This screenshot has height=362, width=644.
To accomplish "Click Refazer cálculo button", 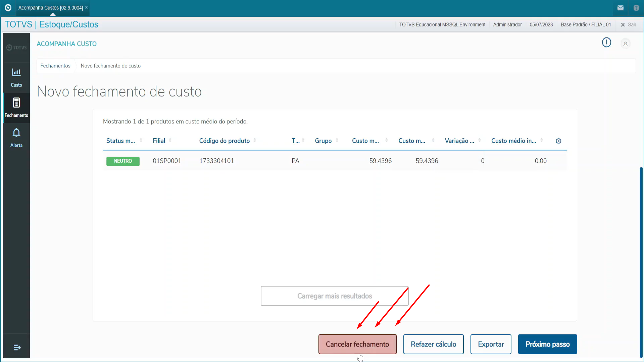I will [433, 344].
